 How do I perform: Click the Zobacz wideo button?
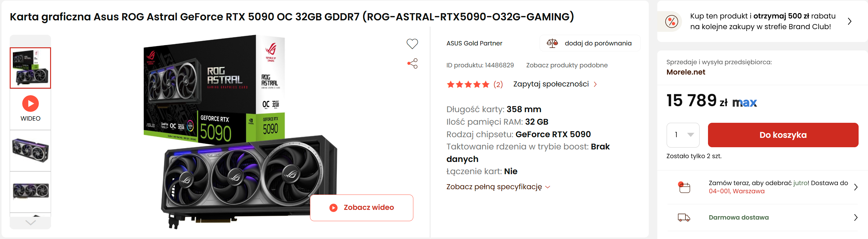361,208
